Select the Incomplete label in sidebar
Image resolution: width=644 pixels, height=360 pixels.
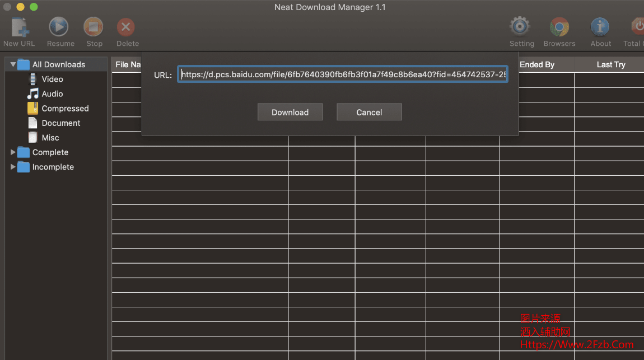pyautogui.click(x=53, y=167)
